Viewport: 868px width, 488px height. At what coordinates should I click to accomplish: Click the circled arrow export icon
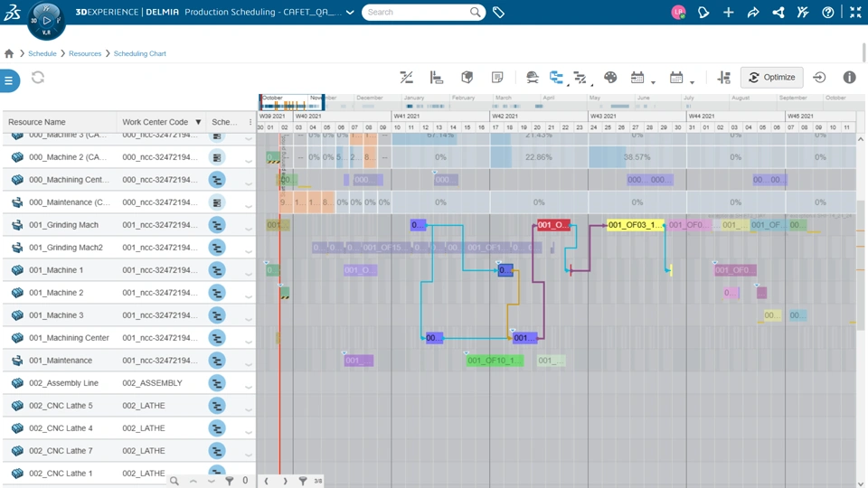pos(819,78)
